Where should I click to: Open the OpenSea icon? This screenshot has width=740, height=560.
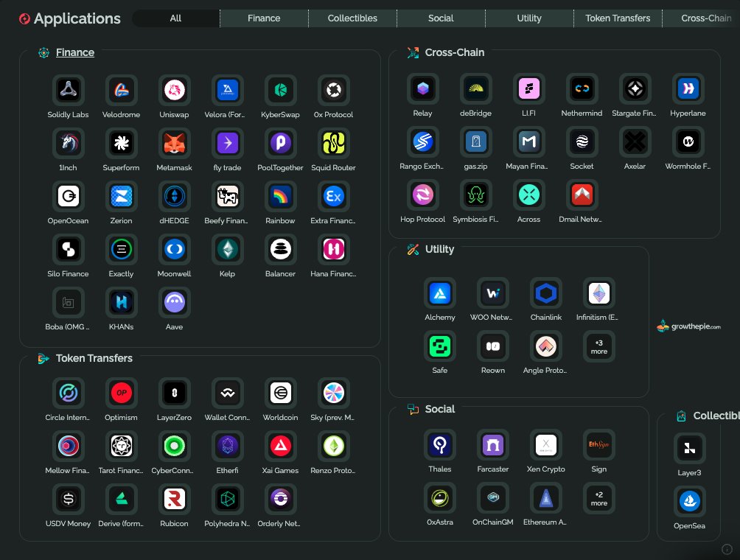tap(689, 501)
